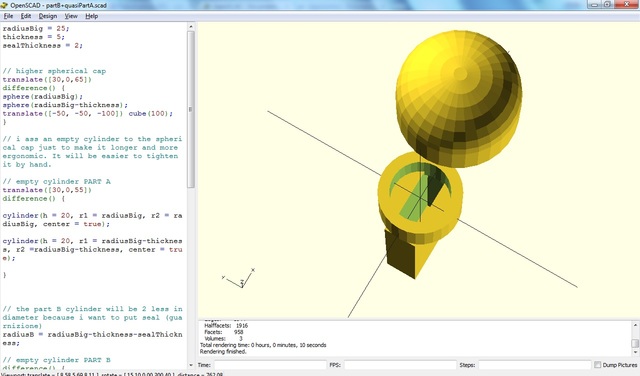This screenshot has width=640, height=376.
Task: Click the code editor vertical scrollbar thumb
Action: coord(191,109)
